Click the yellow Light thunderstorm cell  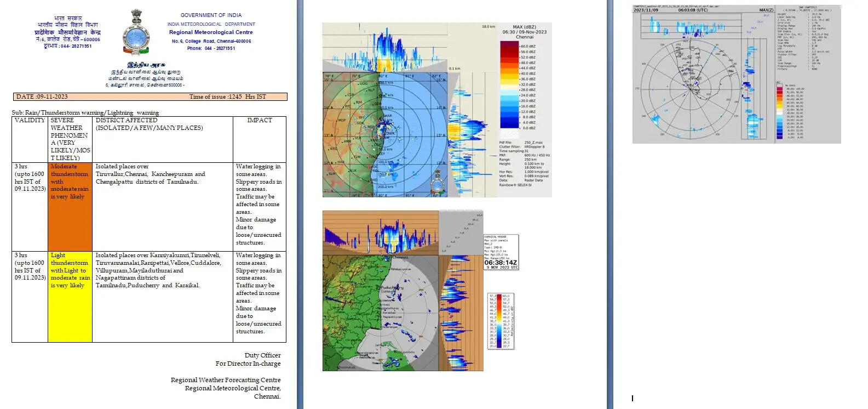click(x=70, y=296)
